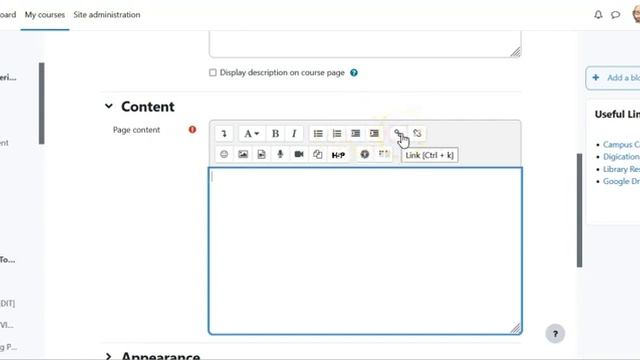Click the left course index scrollbar

(42, 103)
